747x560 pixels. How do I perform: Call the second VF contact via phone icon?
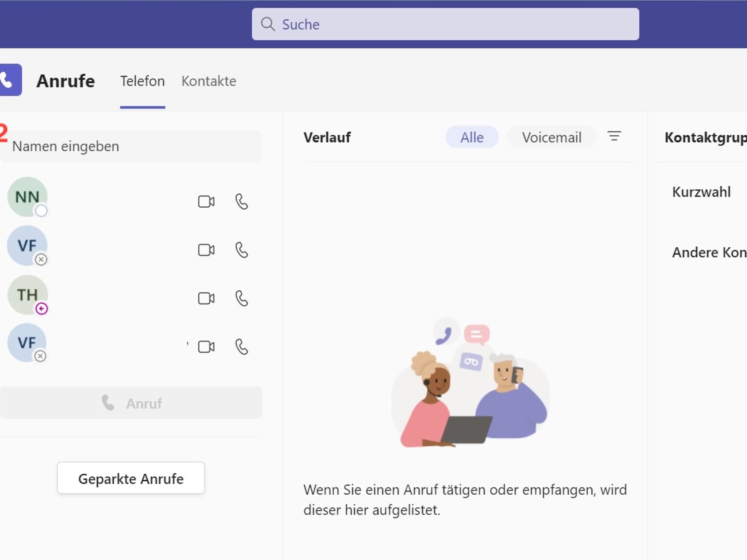241,346
